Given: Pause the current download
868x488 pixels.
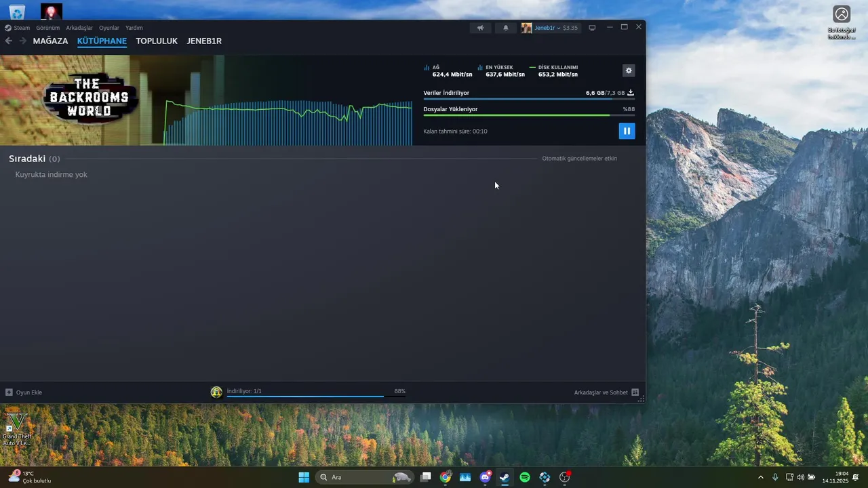Looking at the screenshot, I should 627,131.
